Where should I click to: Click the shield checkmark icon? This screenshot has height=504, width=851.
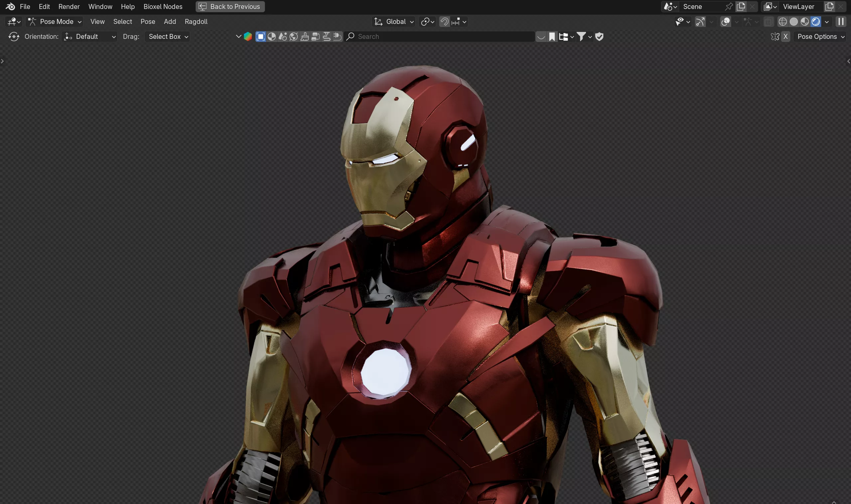click(x=599, y=37)
